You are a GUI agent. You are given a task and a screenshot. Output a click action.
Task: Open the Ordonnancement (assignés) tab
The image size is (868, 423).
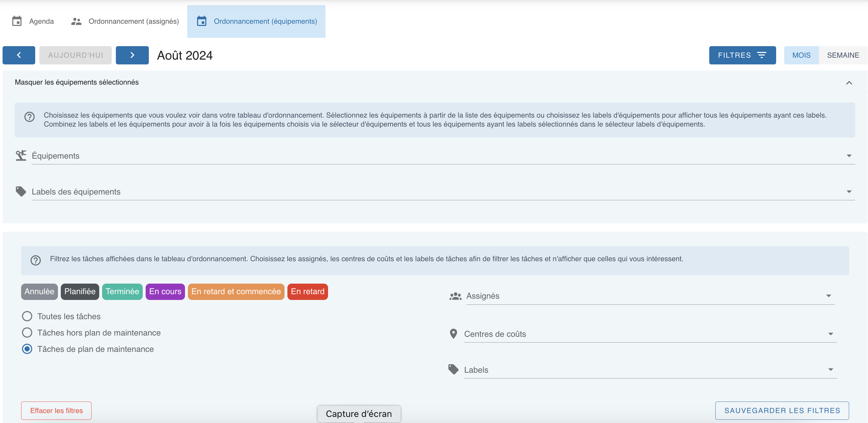(x=125, y=21)
